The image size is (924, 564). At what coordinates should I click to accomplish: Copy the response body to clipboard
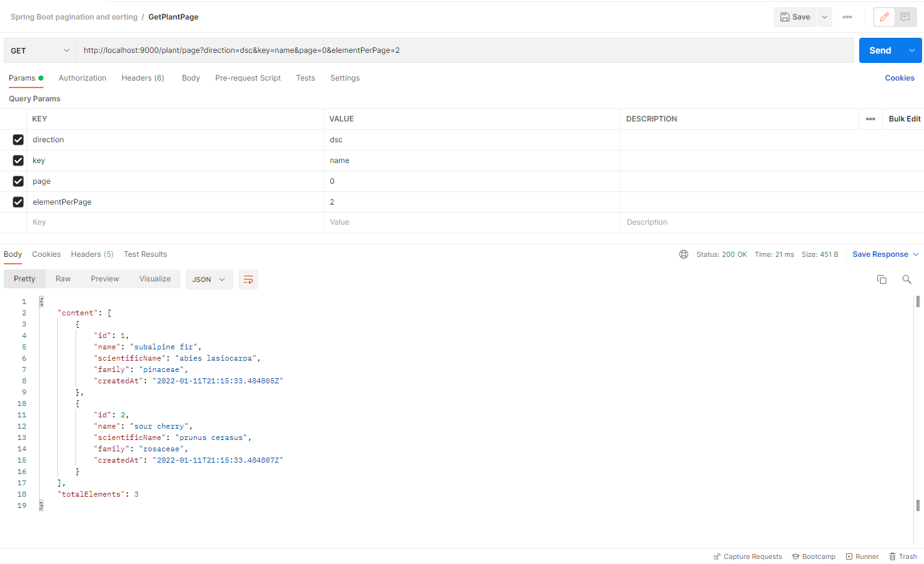pyautogui.click(x=881, y=279)
